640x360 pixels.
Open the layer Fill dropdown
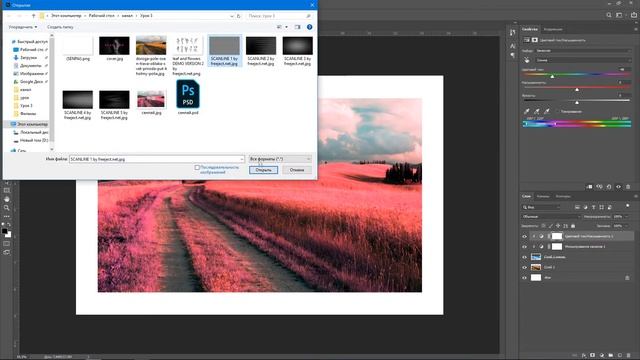627,226
